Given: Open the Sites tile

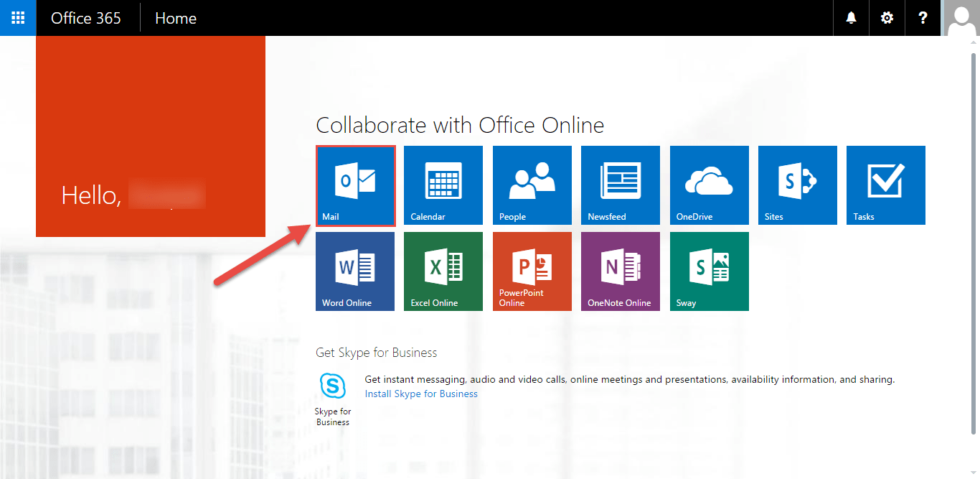Looking at the screenshot, I should point(798,185).
